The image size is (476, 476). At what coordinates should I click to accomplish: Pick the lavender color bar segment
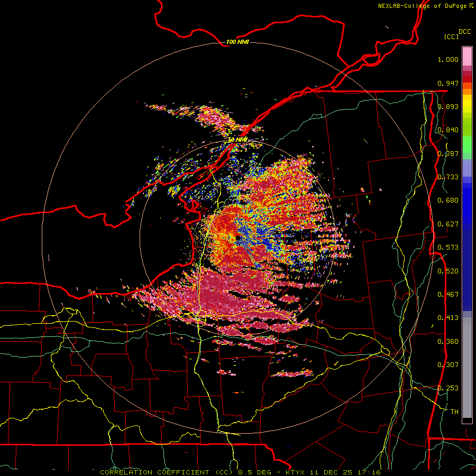coord(467,168)
